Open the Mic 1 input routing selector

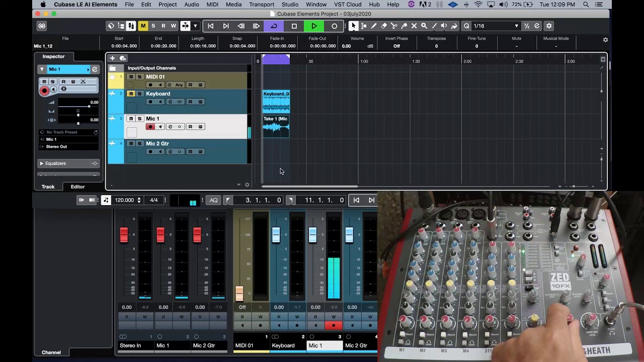coord(68,139)
